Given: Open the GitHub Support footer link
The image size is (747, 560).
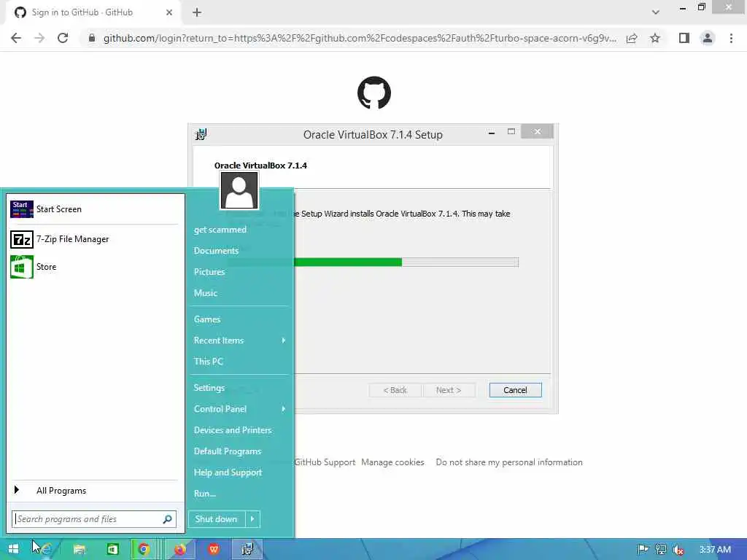Looking at the screenshot, I should [x=325, y=462].
